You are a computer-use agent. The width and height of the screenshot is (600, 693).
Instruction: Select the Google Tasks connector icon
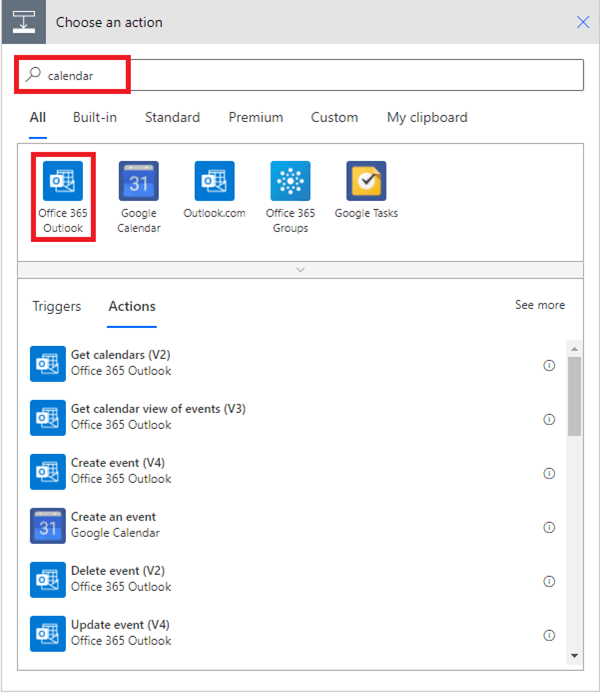(x=366, y=181)
